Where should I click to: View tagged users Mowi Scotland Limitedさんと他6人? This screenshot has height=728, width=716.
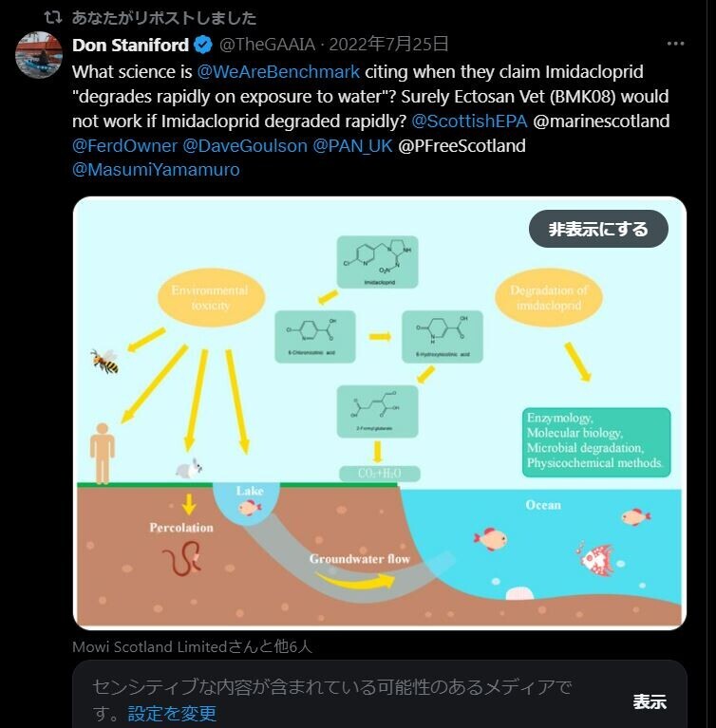[193, 646]
